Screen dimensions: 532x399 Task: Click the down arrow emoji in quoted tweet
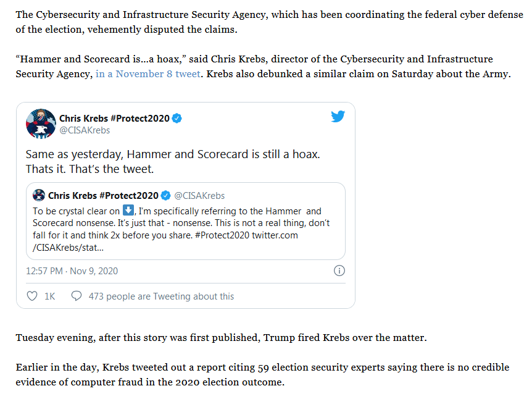point(128,211)
